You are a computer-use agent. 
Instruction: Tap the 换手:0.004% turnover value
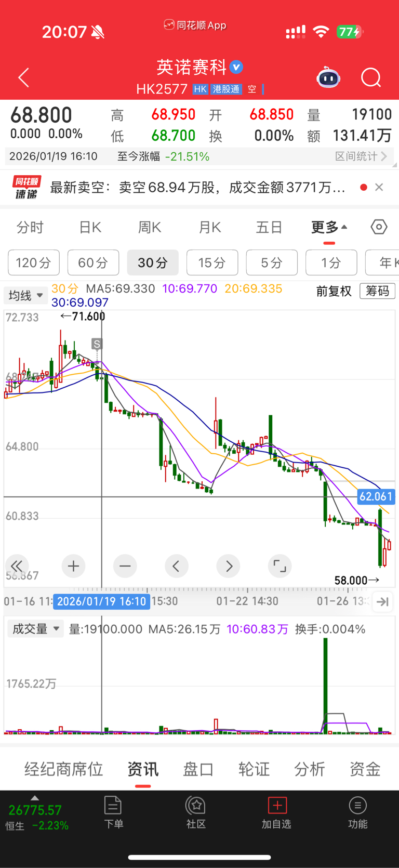click(330, 629)
